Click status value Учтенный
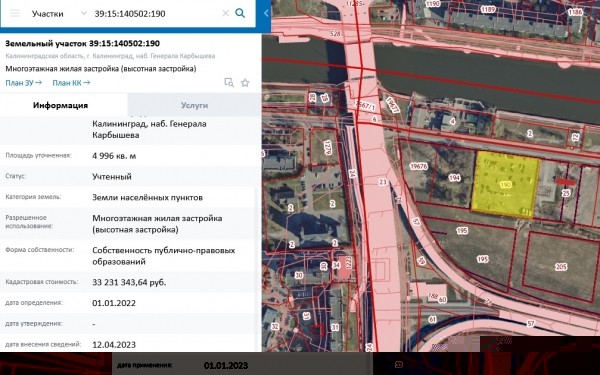The width and height of the screenshot is (600, 375). [112, 176]
